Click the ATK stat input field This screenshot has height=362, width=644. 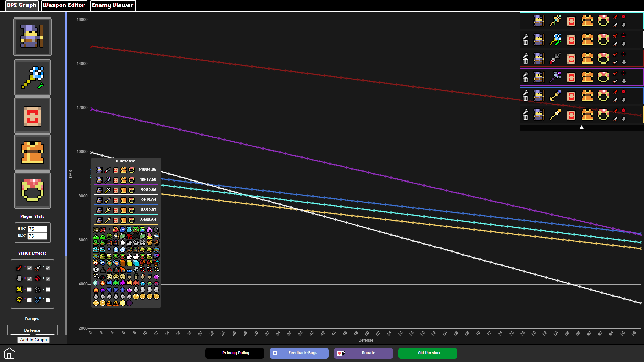(37, 229)
